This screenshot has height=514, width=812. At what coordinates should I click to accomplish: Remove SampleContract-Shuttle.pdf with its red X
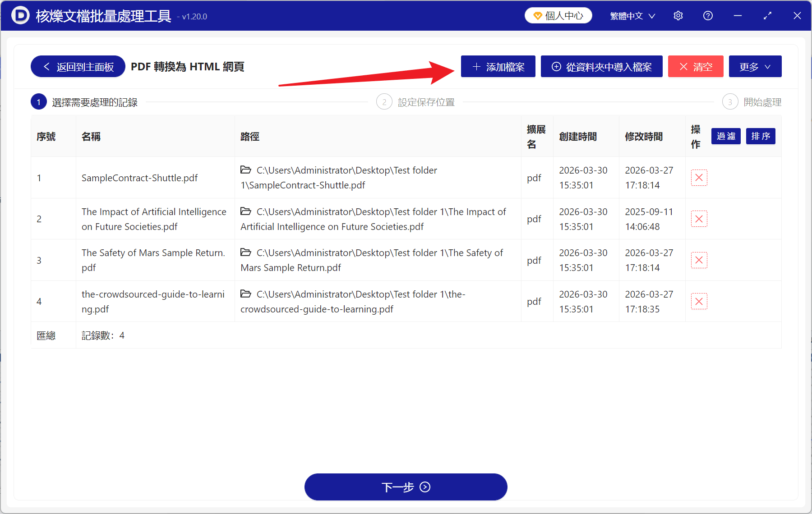699,178
